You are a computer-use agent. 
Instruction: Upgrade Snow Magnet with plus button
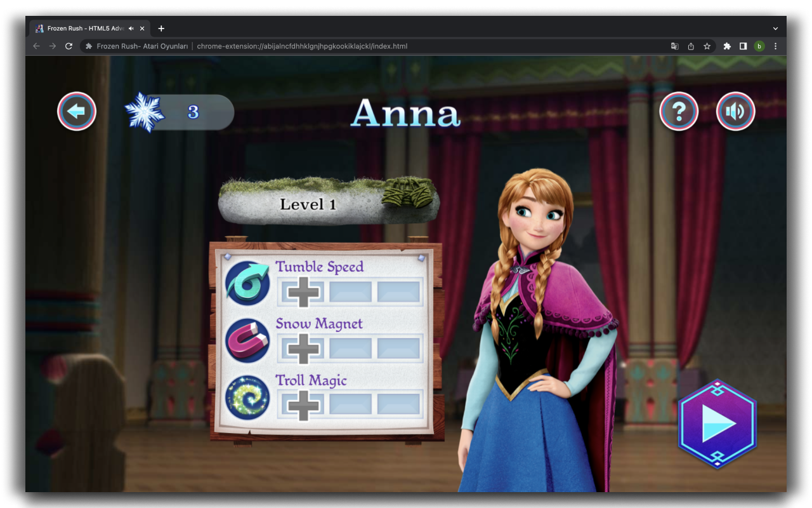tap(303, 349)
